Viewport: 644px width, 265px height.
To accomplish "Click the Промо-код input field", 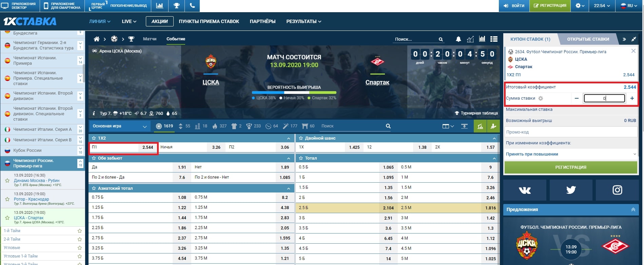I will coord(571,132).
